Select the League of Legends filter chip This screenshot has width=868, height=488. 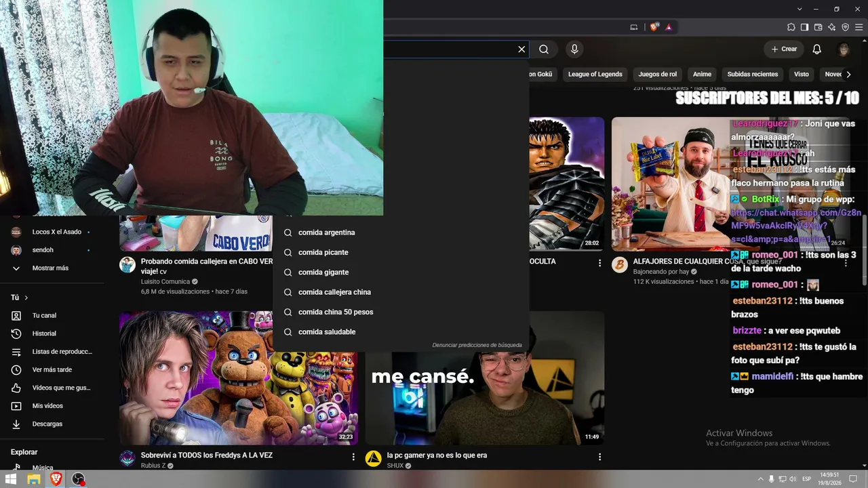(595, 75)
